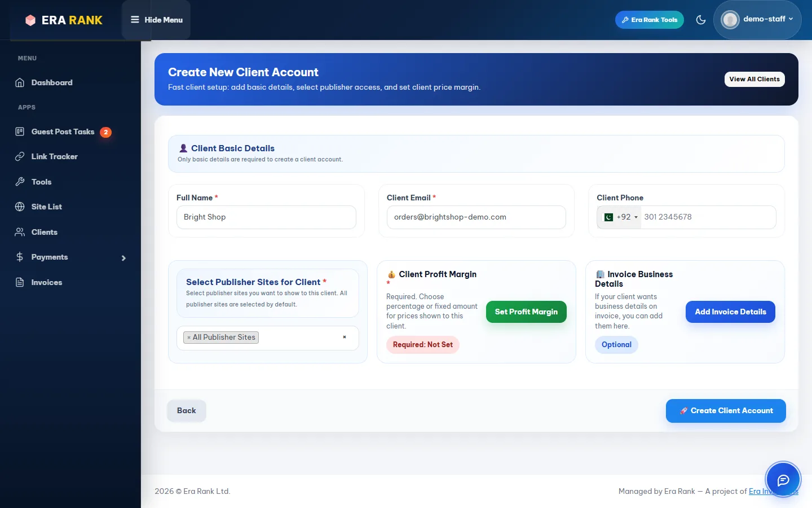Click the hamburger Hide Menu icon

tap(135, 20)
